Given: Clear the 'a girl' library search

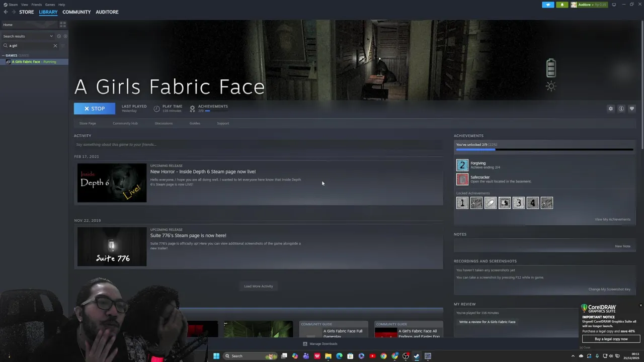Looking at the screenshot, I should (55, 46).
